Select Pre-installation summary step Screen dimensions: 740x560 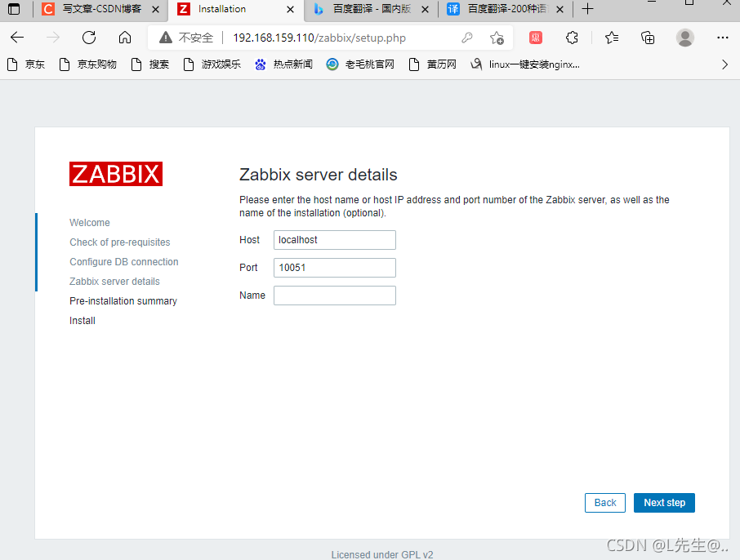pyautogui.click(x=123, y=301)
